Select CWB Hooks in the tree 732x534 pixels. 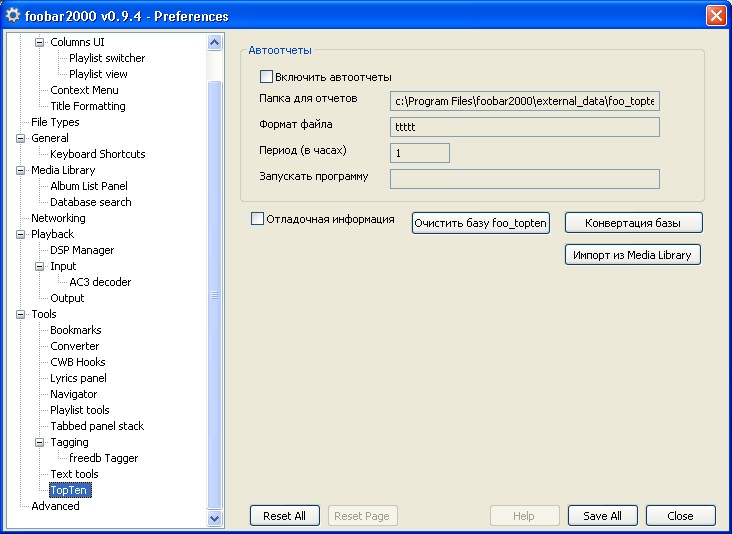click(77, 362)
